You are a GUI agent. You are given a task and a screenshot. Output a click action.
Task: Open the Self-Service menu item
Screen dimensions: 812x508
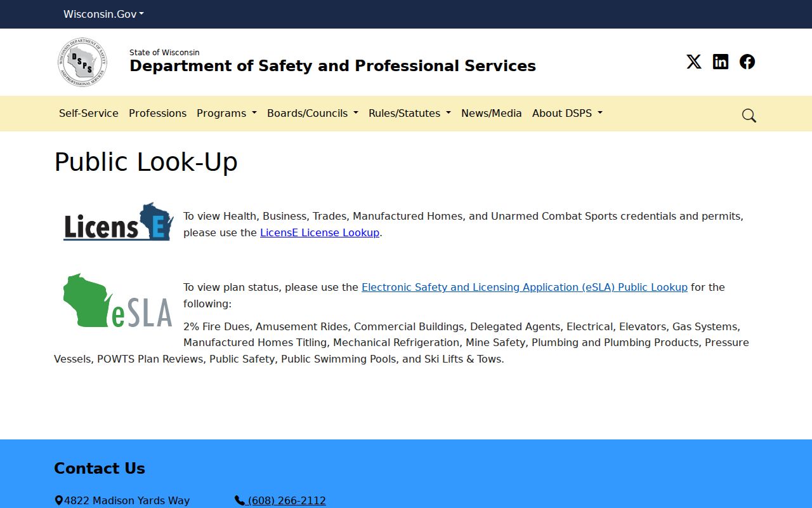(x=89, y=113)
